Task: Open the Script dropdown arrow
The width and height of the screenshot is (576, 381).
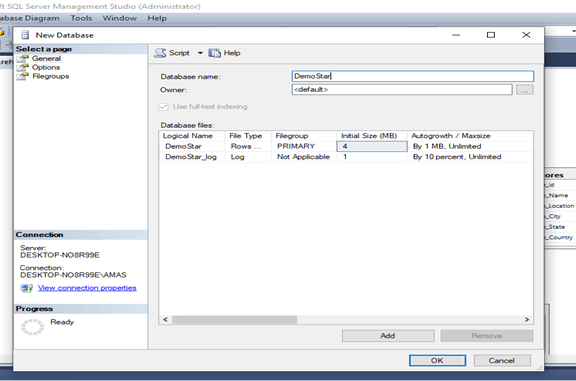Action: [x=200, y=53]
